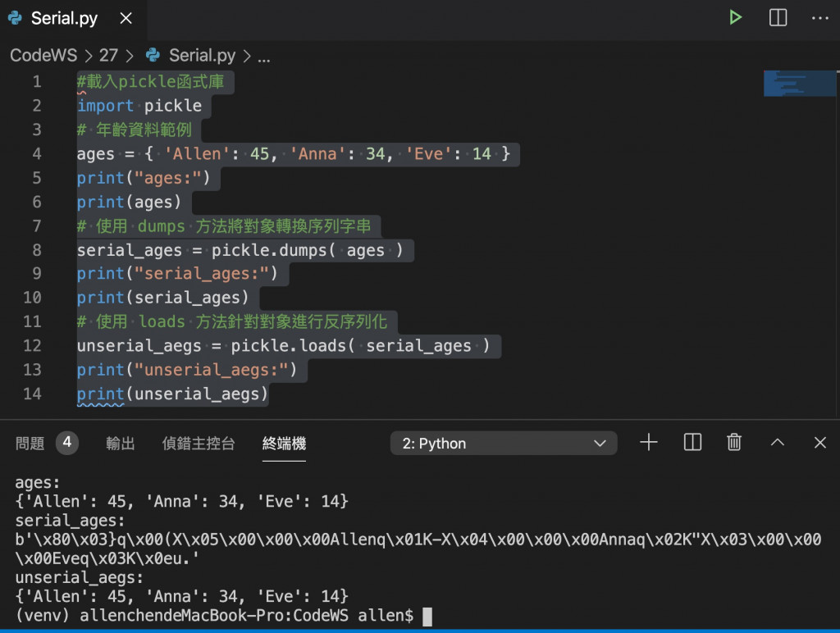
Task: Select the 終端機 terminal tab
Action: [284, 444]
